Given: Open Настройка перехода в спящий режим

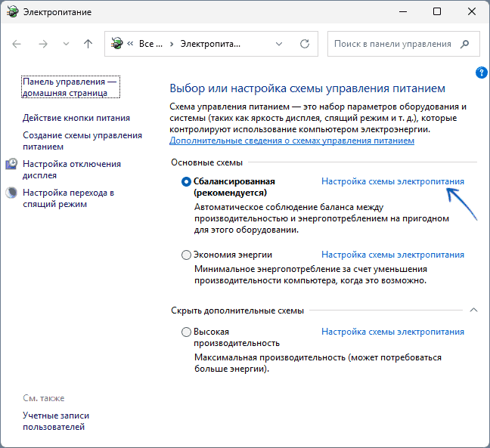Looking at the screenshot, I should coord(68,198).
